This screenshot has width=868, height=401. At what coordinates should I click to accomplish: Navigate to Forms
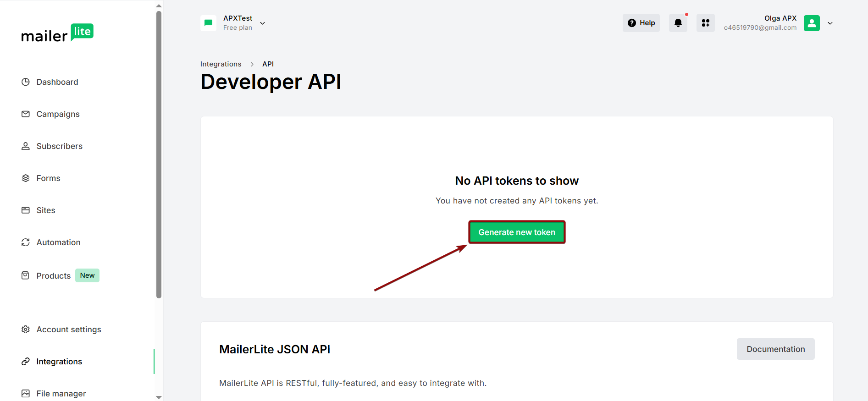pyautogui.click(x=48, y=178)
